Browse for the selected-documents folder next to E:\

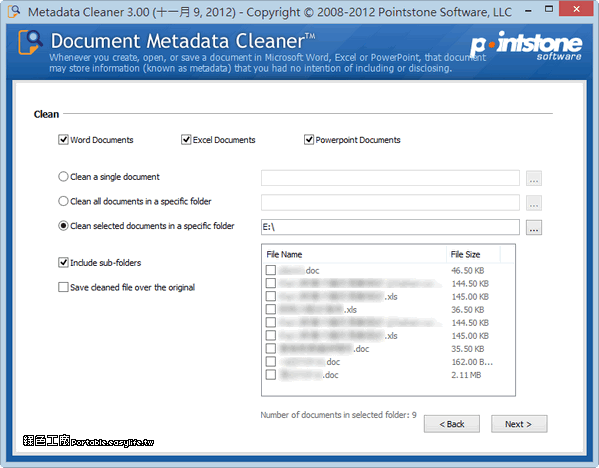534,228
